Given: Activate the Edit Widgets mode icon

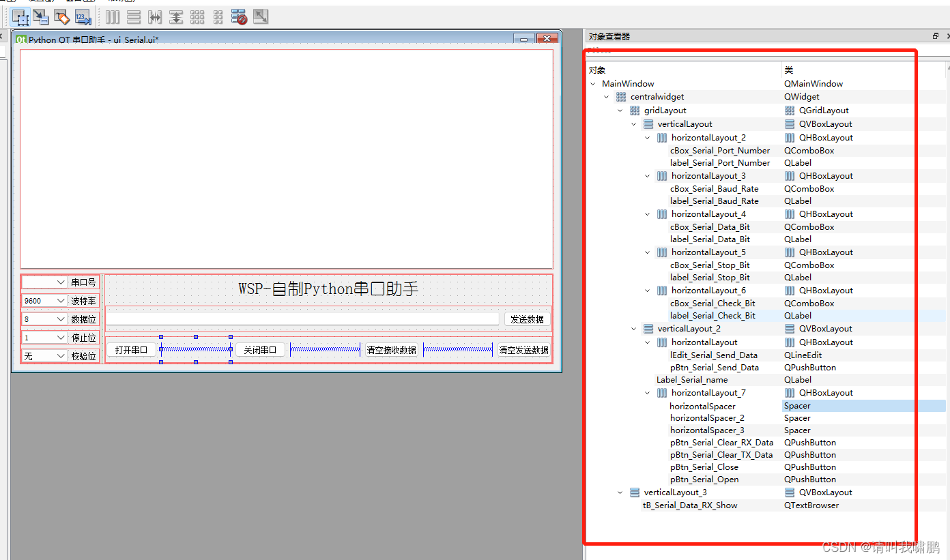Looking at the screenshot, I should point(20,17).
